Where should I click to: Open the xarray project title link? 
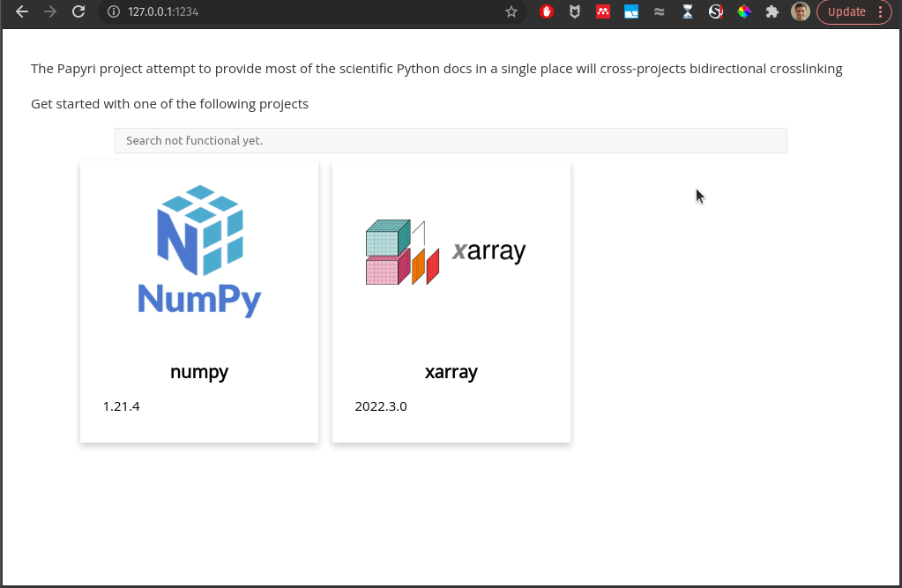pos(451,372)
